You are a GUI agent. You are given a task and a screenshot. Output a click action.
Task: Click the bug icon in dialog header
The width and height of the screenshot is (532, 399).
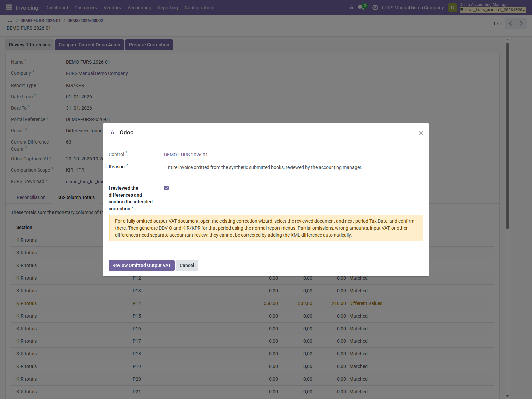coord(112,132)
